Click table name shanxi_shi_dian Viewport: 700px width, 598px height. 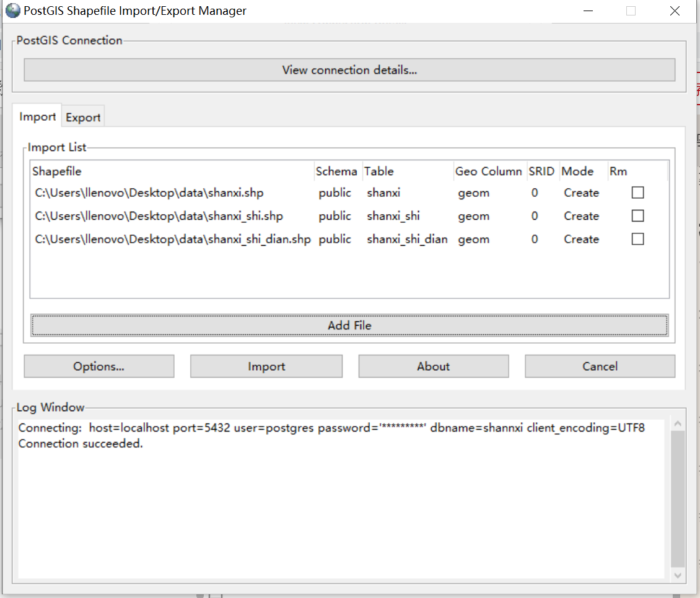(407, 239)
